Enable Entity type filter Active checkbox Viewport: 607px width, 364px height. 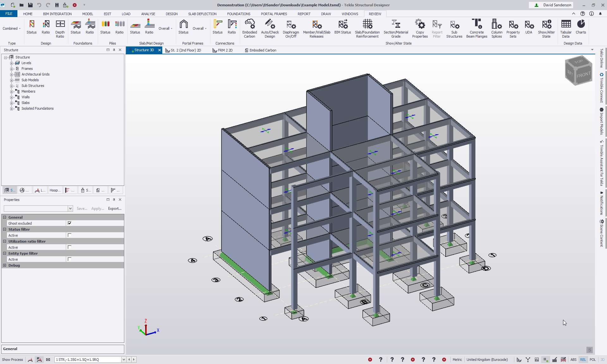pyautogui.click(x=70, y=259)
